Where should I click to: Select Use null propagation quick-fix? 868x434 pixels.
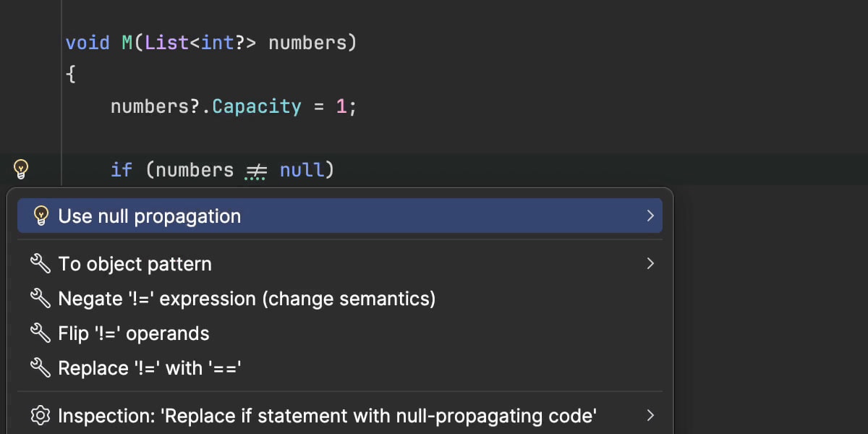pyautogui.click(x=150, y=216)
